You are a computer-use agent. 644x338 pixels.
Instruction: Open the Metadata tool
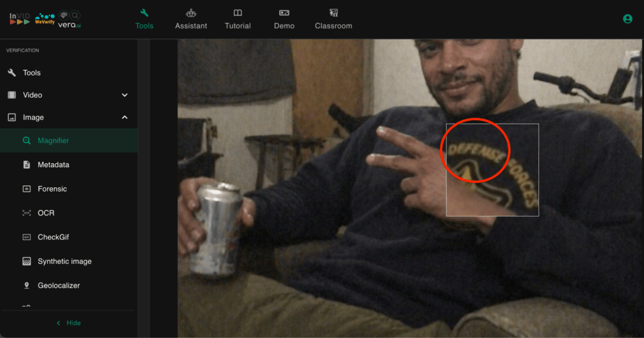[x=53, y=165]
